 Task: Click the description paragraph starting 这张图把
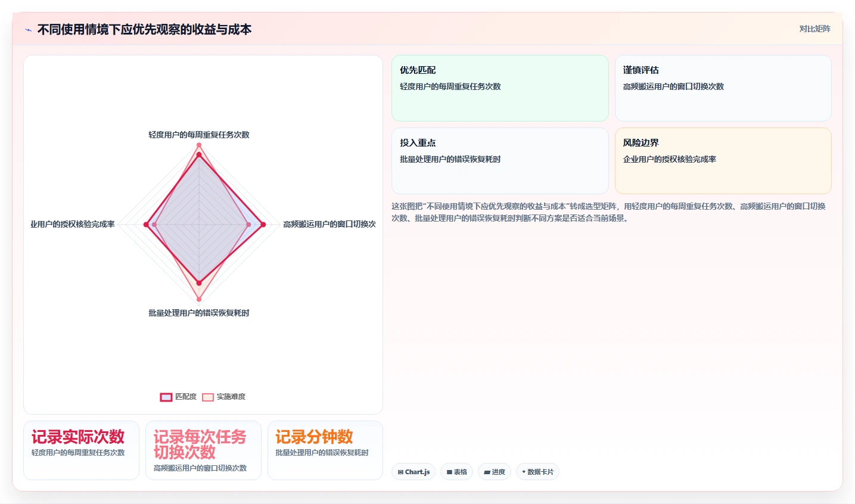point(609,212)
